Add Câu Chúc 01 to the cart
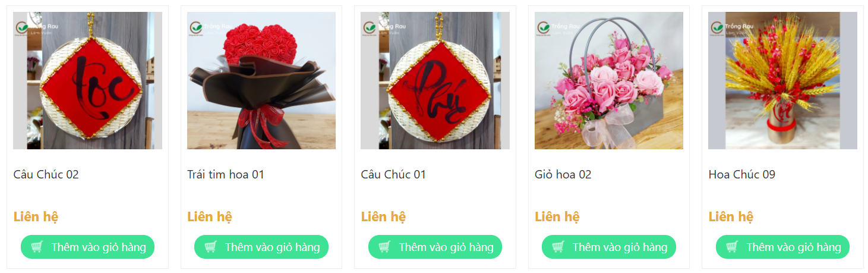Screen dimensions: 868x273 (435, 247)
